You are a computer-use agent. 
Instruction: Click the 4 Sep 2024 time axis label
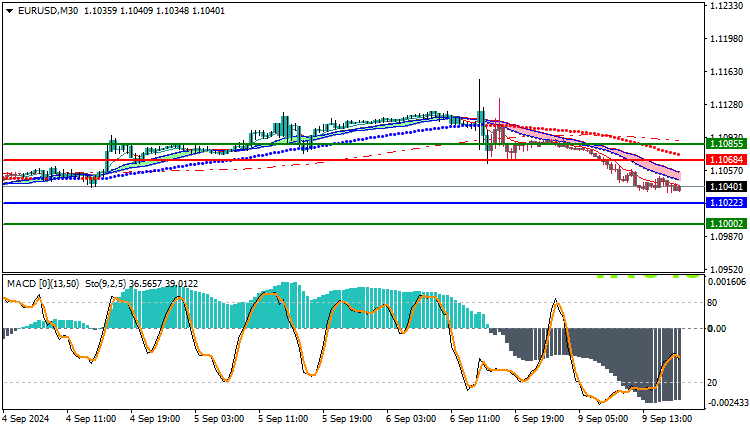click(x=26, y=419)
